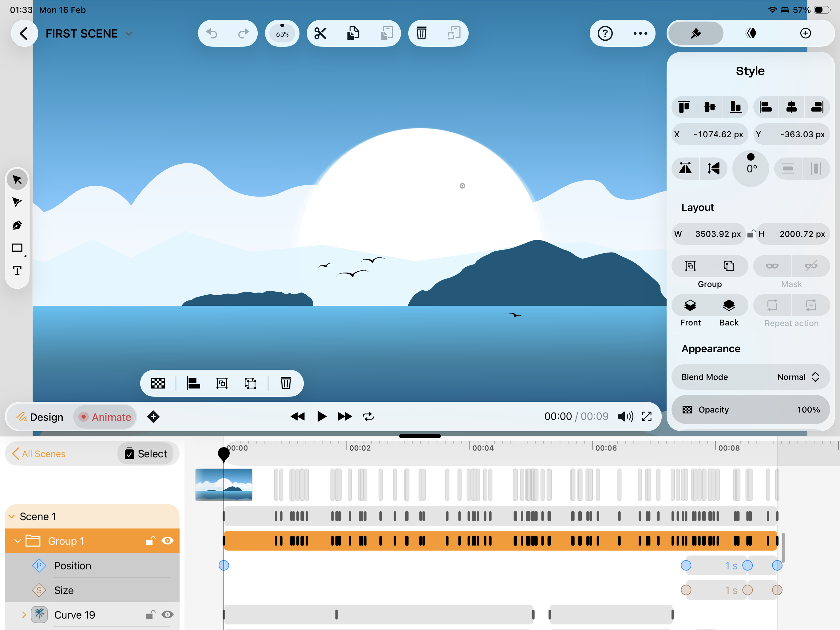Switch to Animate mode
The width and height of the screenshot is (840, 630).
105,417
